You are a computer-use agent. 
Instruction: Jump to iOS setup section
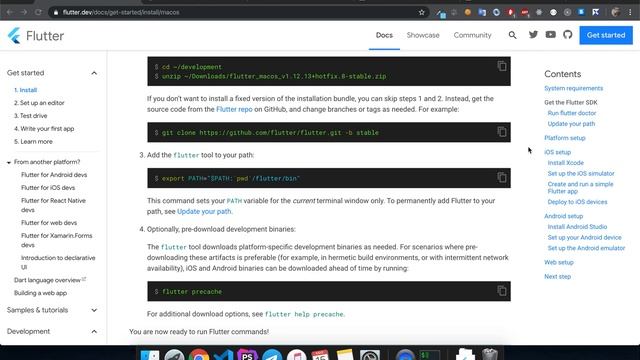point(558,152)
